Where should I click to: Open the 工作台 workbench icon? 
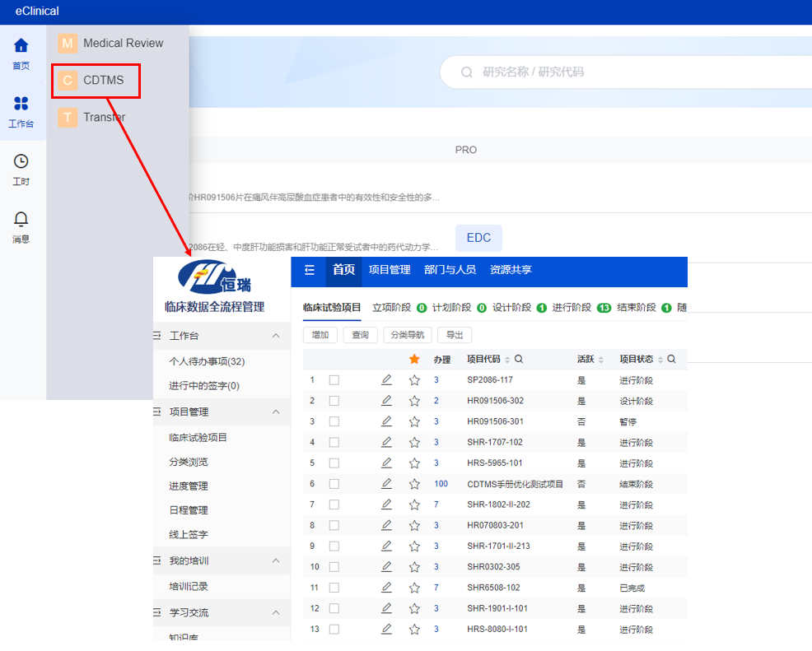(x=21, y=104)
